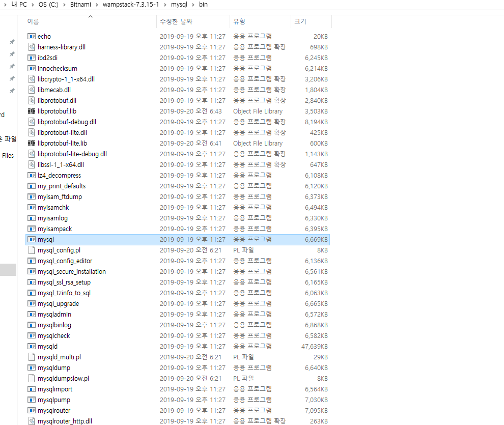The width and height of the screenshot is (504, 425).
Task: Select the myisampack file name
Action: click(x=54, y=229)
